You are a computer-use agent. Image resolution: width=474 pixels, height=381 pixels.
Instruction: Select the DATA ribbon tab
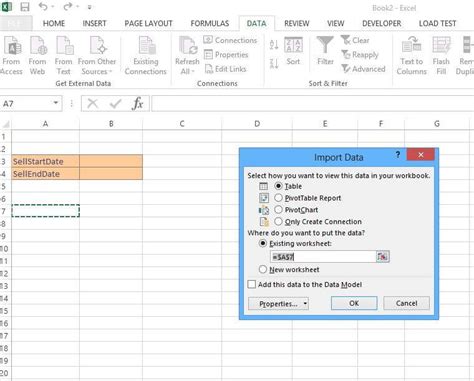tap(256, 23)
